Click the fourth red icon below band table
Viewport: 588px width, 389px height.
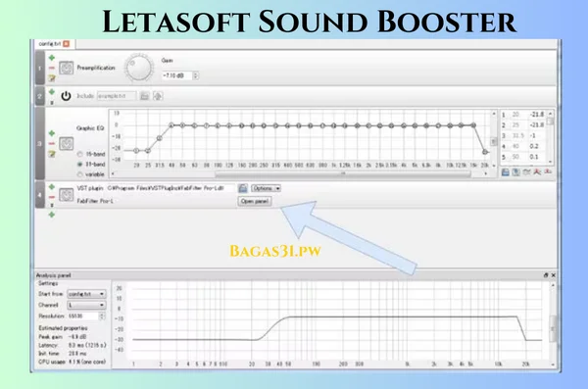537,172
